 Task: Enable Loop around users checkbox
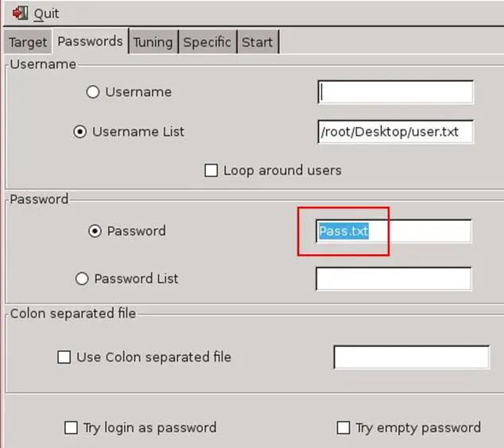pyautogui.click(x=211, y=171)
